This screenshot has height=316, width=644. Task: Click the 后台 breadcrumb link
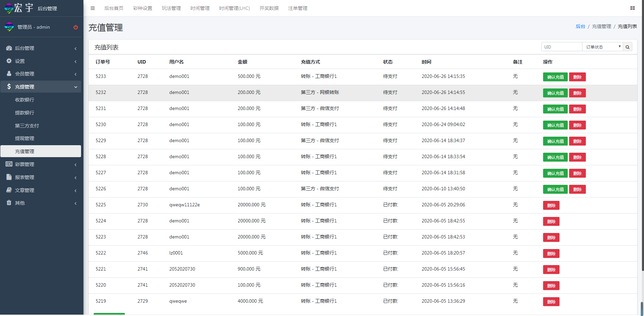pos(580,26)
